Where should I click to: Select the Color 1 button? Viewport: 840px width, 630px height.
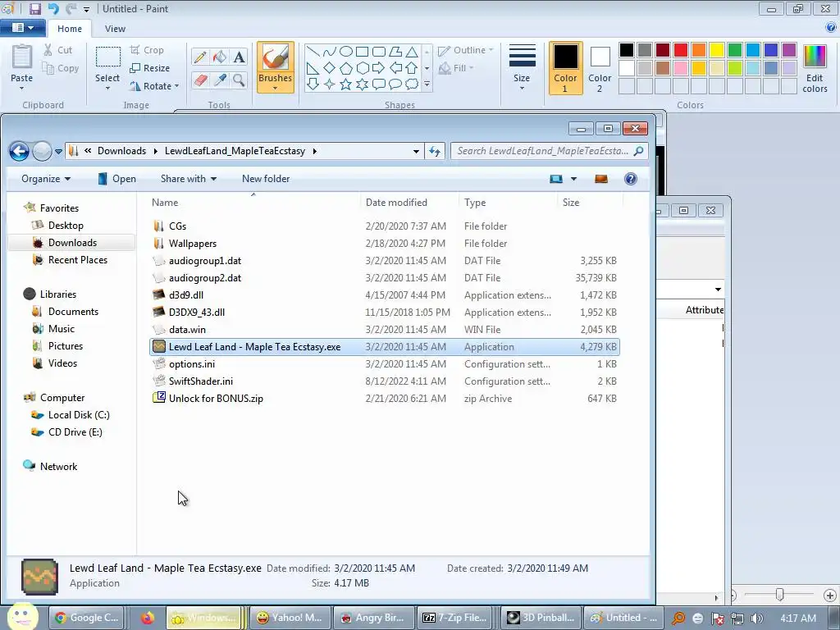click(565, 68)
